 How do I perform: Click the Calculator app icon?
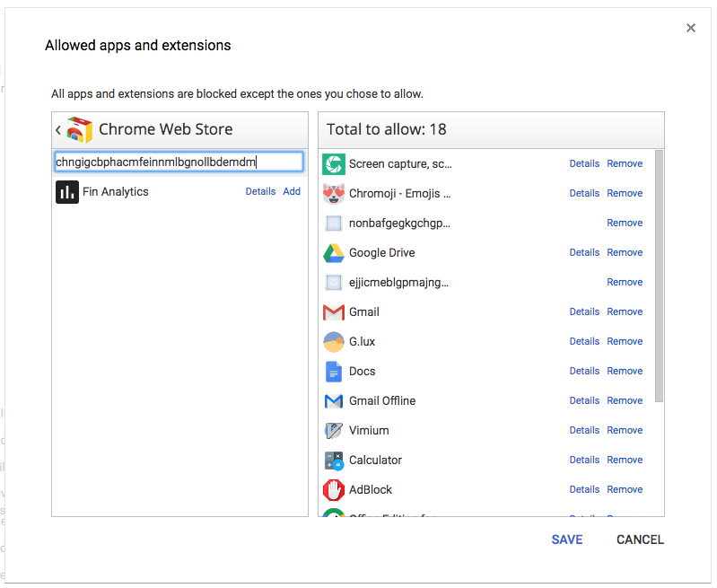(x=334, y=461)
